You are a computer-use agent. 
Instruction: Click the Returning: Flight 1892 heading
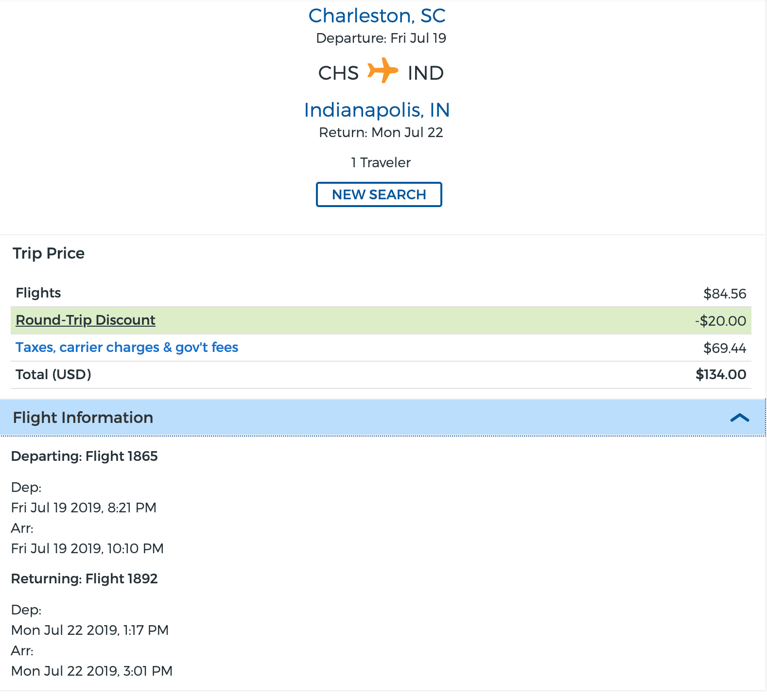pos(85,578)
